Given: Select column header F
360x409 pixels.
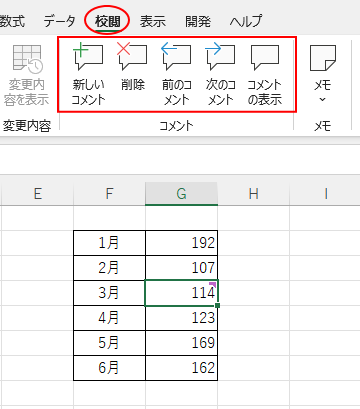Looking at the screenshot, I should [109, 194].
